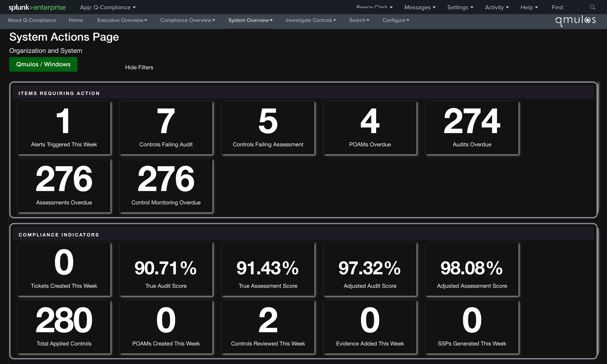
Task: Click the Qmulos / Windows button
Action: pos(43,64)
